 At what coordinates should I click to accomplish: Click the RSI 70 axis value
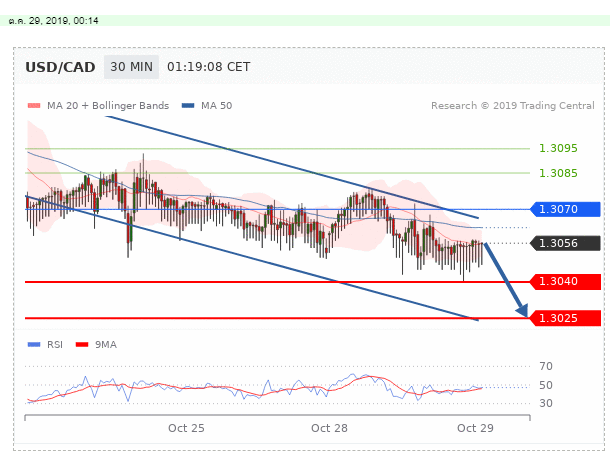tap(546, 366)
